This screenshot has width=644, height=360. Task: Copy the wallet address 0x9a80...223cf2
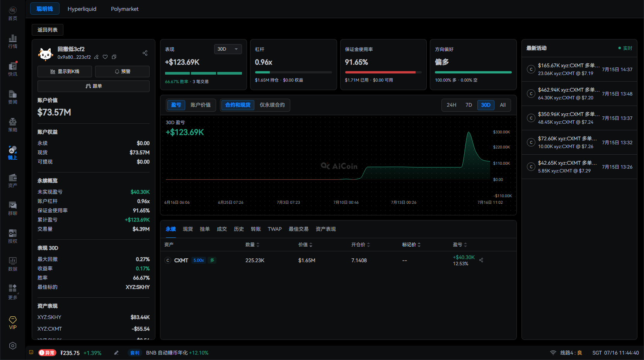[114, 57]
